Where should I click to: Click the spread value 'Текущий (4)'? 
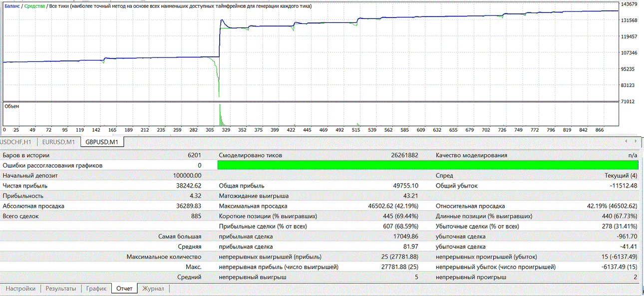(621, 176)
